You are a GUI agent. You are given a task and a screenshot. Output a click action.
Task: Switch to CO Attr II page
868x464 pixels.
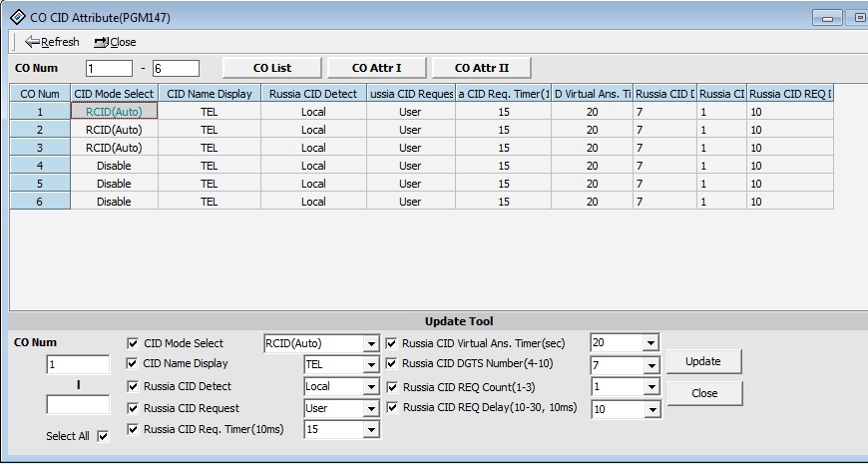(481, 68)
